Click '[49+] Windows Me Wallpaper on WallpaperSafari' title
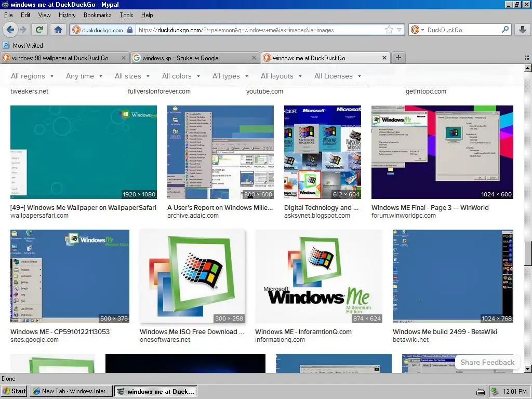The height and width of the screenshot is (399, 532). pyautogui.click(x=84, y=208)
